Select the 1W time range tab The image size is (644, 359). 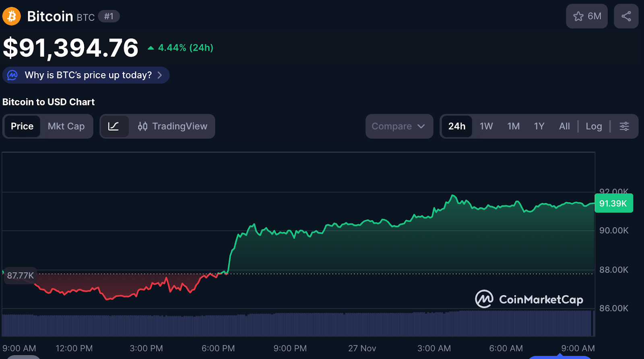(x=486, y=126)
